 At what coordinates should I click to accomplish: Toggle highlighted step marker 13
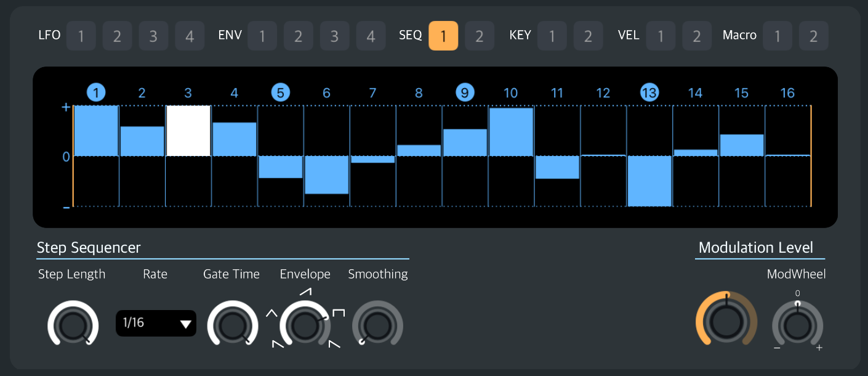pos(649,93)
